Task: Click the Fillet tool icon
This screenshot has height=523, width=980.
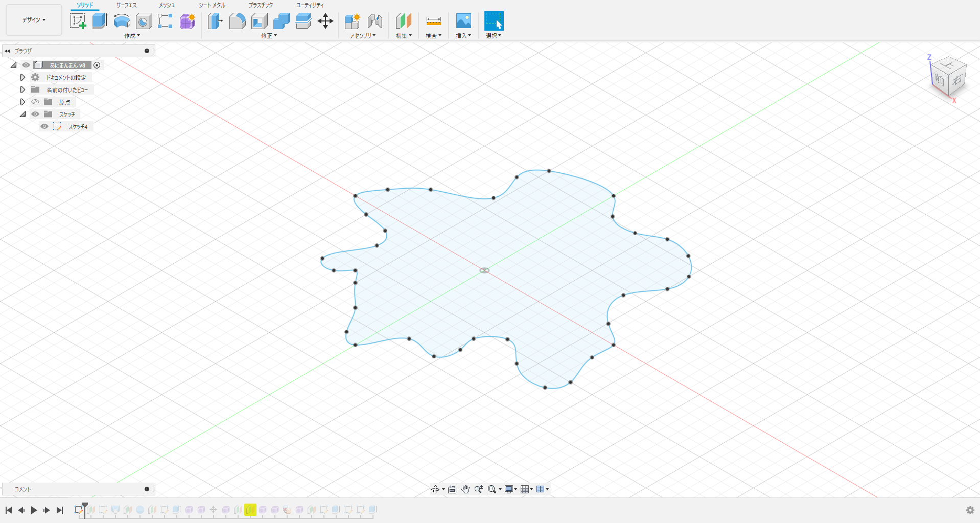Action: (237, 21)
